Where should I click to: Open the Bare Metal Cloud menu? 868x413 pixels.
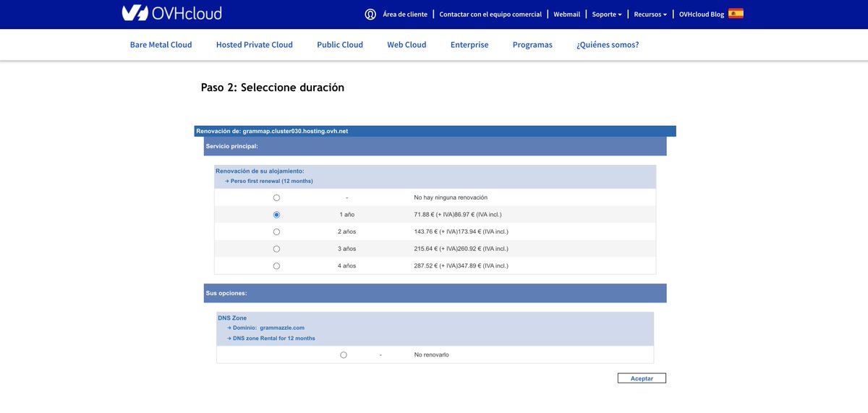tap(161, 45)
